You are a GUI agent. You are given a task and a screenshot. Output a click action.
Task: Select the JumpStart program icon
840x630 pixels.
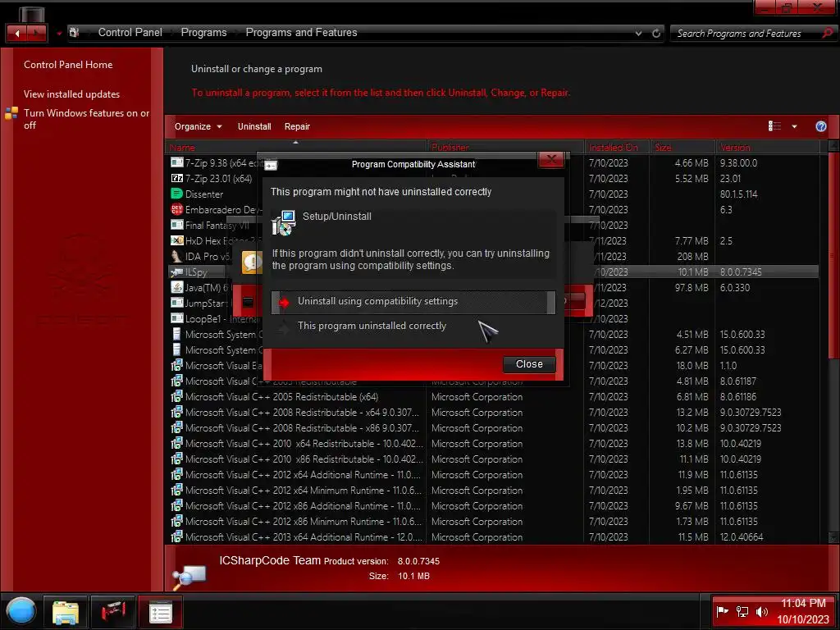[x=176, y=303]
